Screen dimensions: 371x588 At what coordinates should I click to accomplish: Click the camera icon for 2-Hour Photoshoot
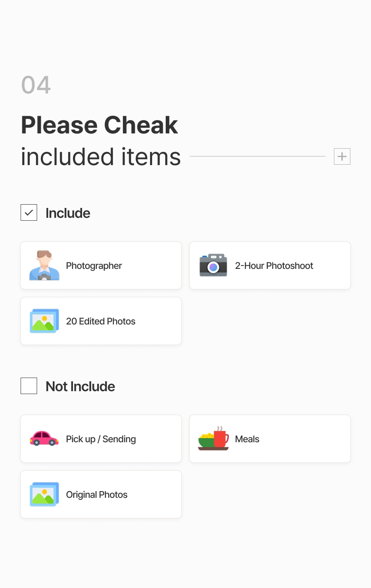click(213, 265)
